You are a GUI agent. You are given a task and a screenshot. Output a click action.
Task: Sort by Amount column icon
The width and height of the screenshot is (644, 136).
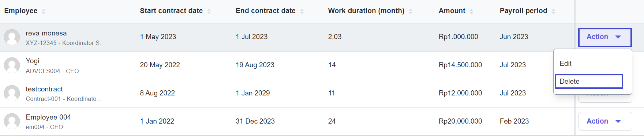pyautogui.click(x=471, y=11)
